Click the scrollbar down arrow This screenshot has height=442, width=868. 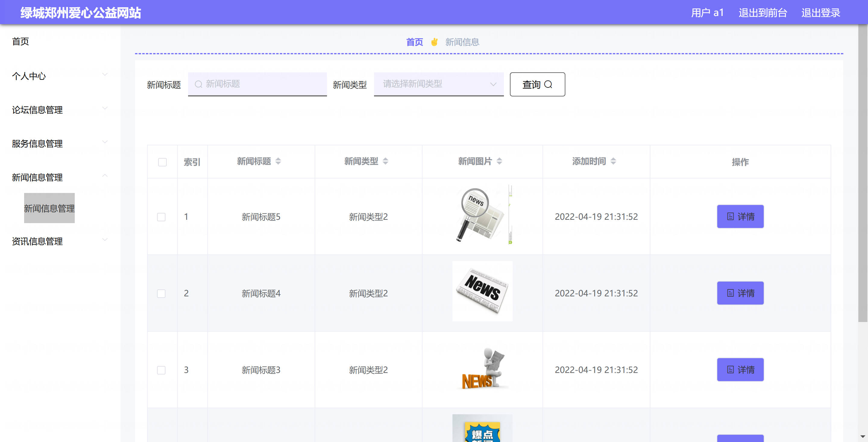coord(863,437)
